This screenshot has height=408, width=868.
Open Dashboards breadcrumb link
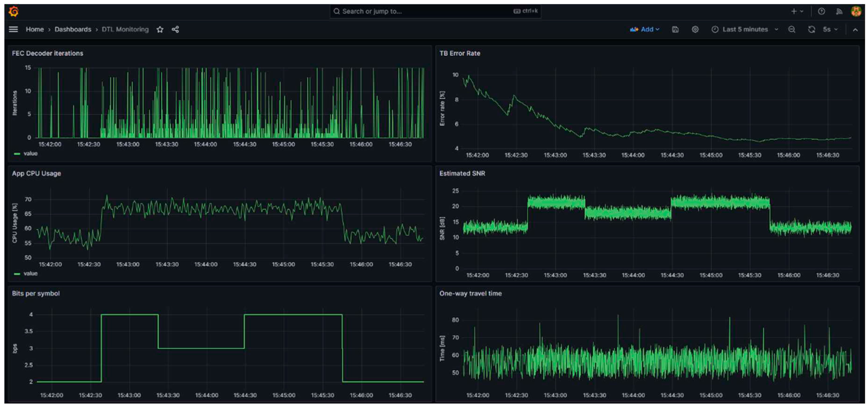tap(73, 29)
